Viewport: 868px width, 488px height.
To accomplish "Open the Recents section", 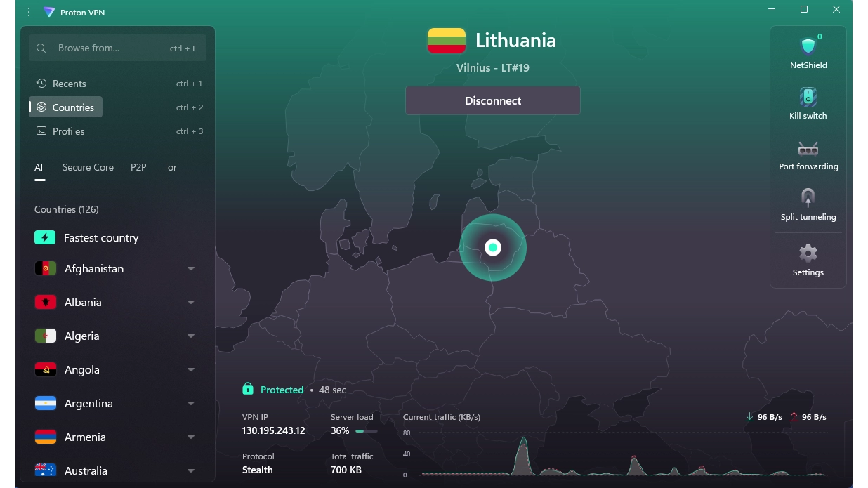I will (69, 84).
